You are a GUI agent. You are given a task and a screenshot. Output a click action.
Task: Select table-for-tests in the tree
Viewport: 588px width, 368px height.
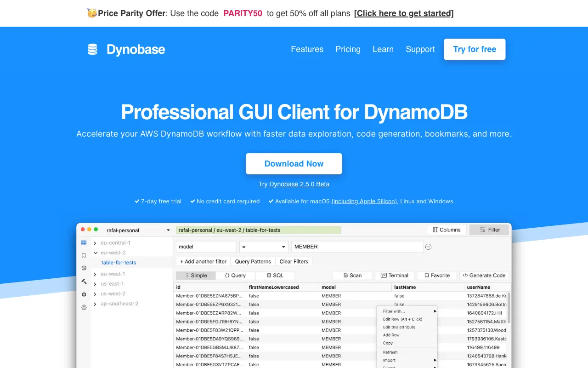(x=119, y=263)
